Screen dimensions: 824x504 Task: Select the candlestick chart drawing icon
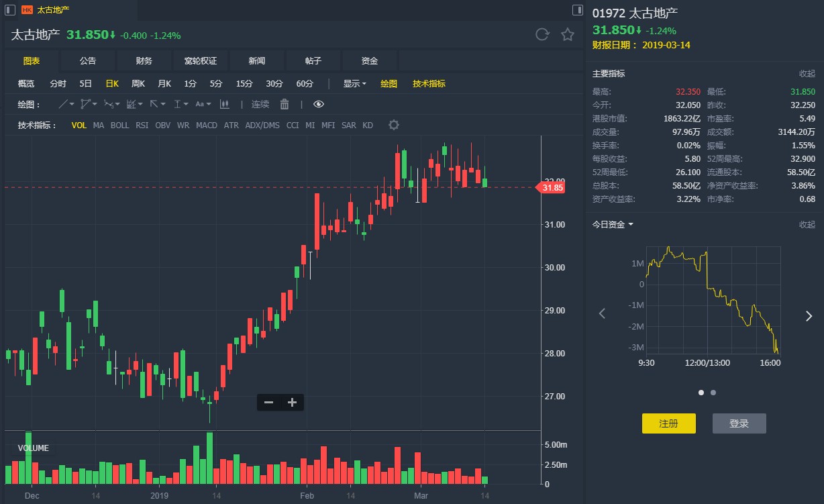click(x=224, y=104)
